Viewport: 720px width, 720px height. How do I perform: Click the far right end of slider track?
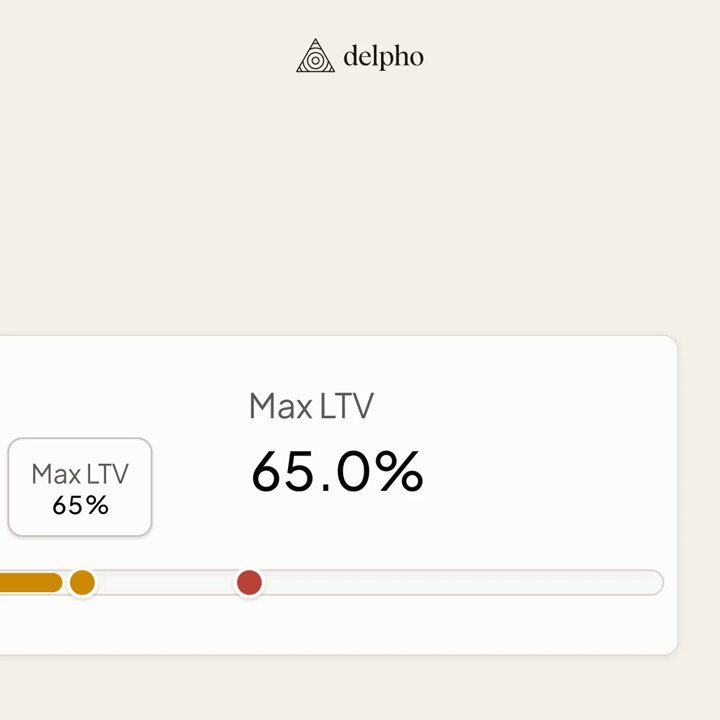pyautogui.click(x=654, y=582)
